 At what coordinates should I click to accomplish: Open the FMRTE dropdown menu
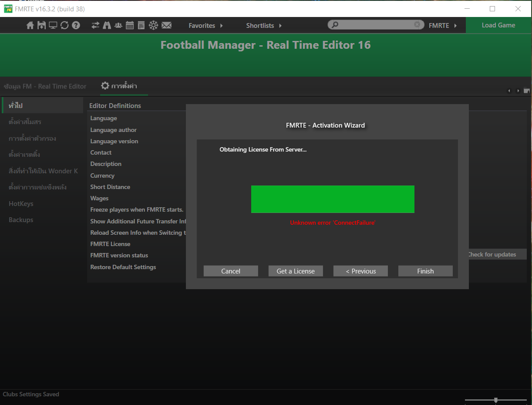click(x=443, y=26)
